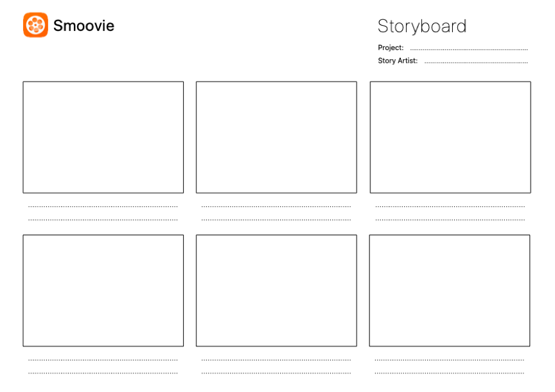Select the bottom-middle storyboard frame
Viewport: 555px width, 392px height.
pyautogui.click(x=276, y=290)
